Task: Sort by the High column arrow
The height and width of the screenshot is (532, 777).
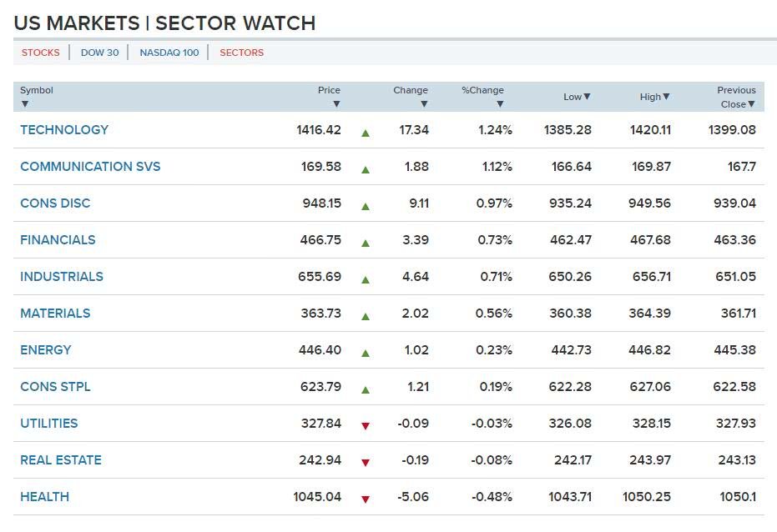Action: [666, 97]
